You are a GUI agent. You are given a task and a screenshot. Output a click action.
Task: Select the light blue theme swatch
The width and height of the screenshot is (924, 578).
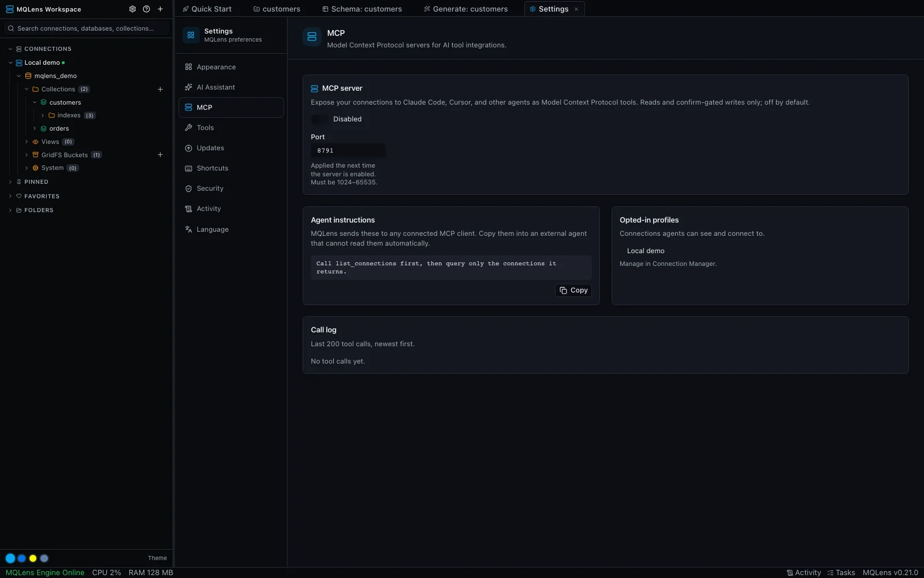tap(10, 558)
